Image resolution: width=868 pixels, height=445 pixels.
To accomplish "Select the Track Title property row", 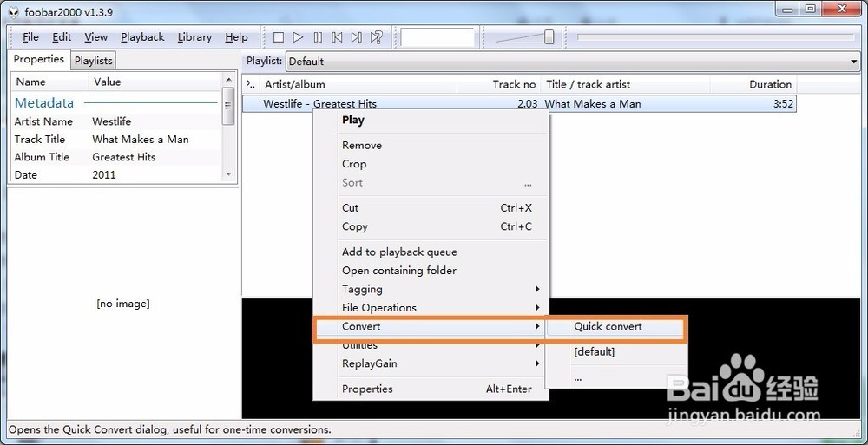I will (x=115, y=140).
